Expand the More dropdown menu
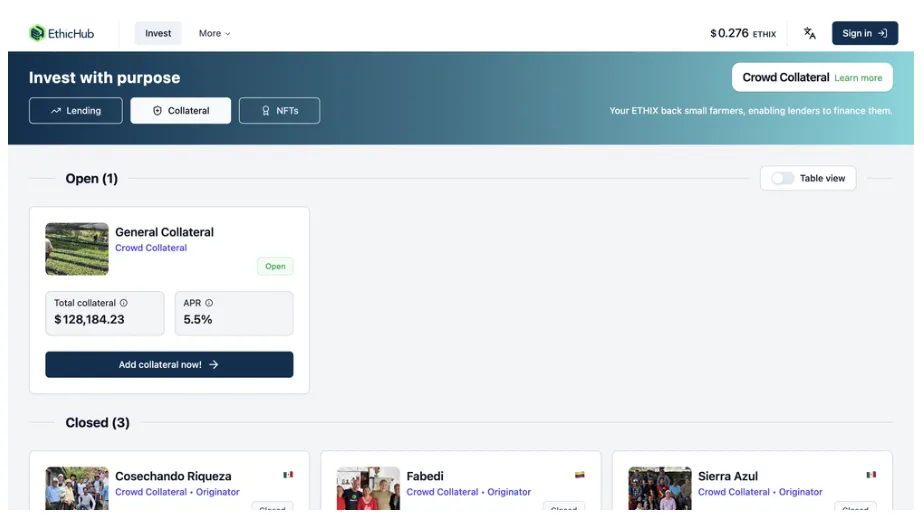 pos(214,34)
